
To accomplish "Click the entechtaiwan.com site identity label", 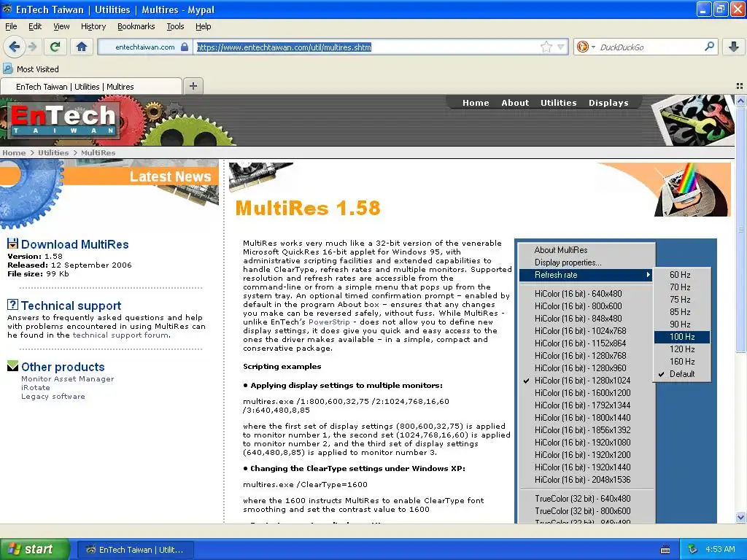I will [x=145, y=47].
